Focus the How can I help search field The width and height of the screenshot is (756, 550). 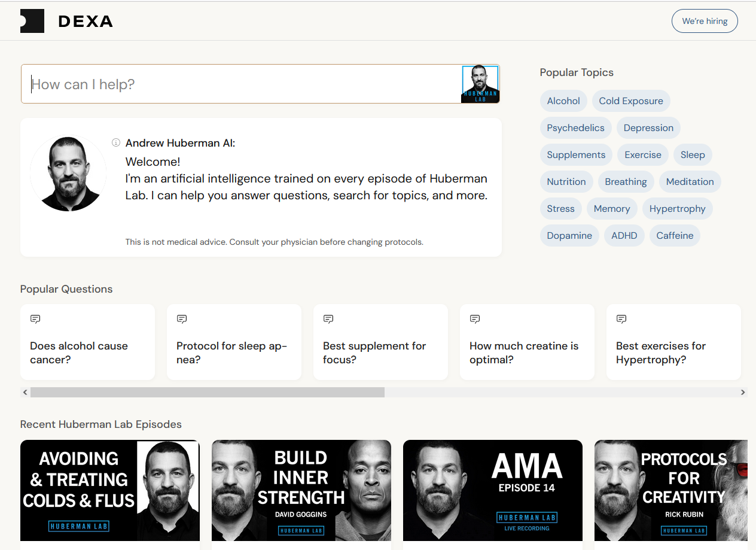point(241,84)
